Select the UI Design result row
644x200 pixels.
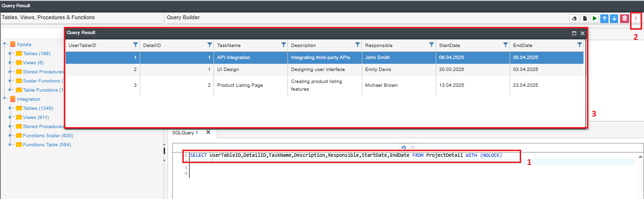tap(325, 69)
